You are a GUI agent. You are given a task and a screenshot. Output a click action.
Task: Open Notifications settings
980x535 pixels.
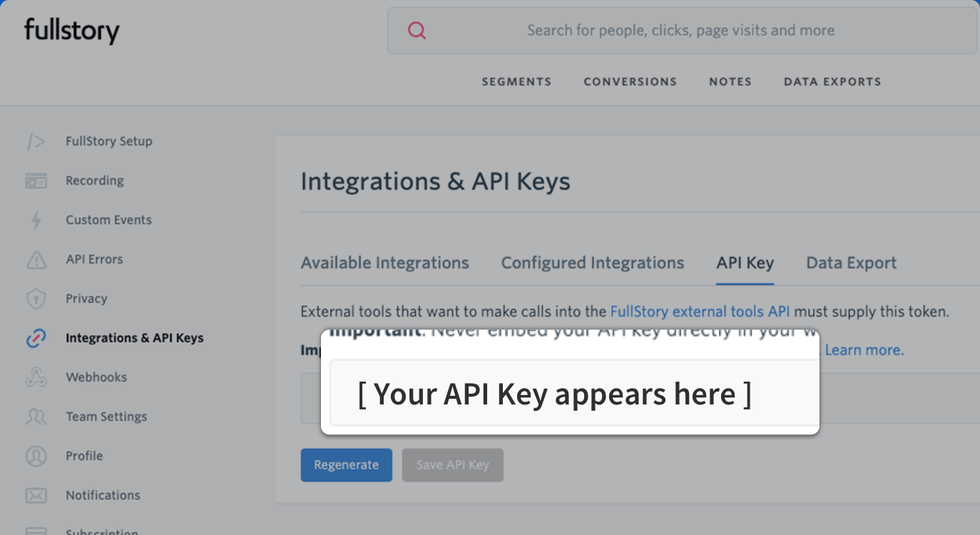(x=103, y=495)
